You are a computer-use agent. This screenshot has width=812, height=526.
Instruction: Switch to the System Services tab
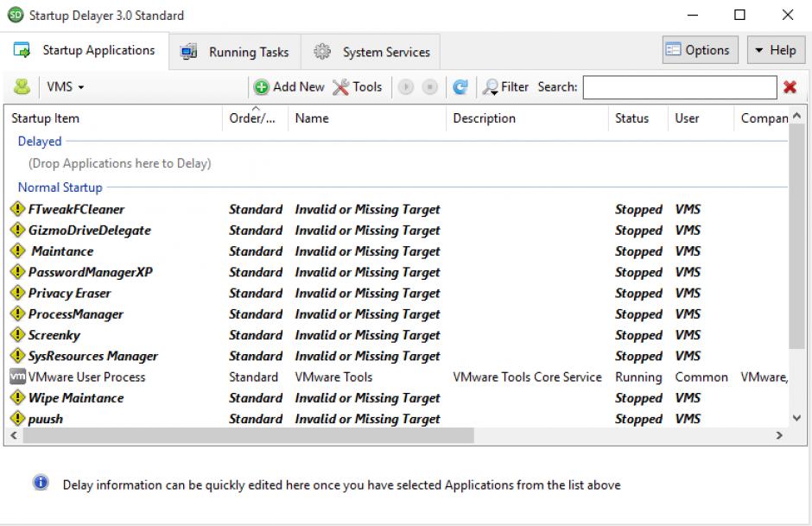coord(371,52)
